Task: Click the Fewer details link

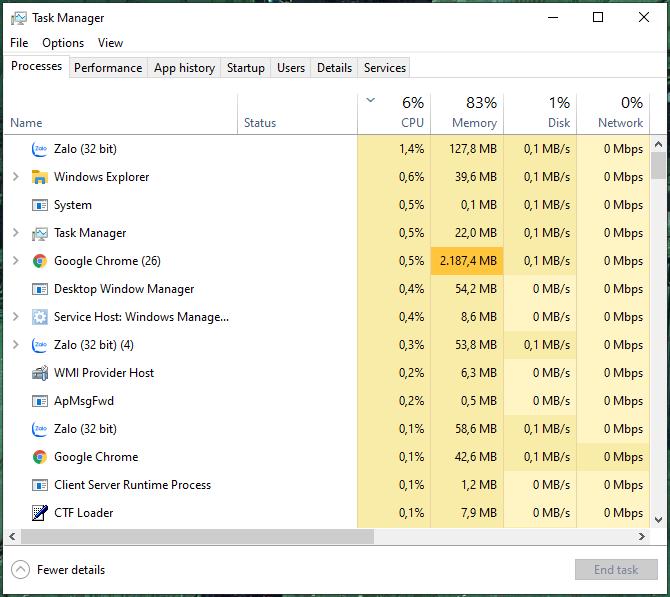Action: tap(71, 570)
